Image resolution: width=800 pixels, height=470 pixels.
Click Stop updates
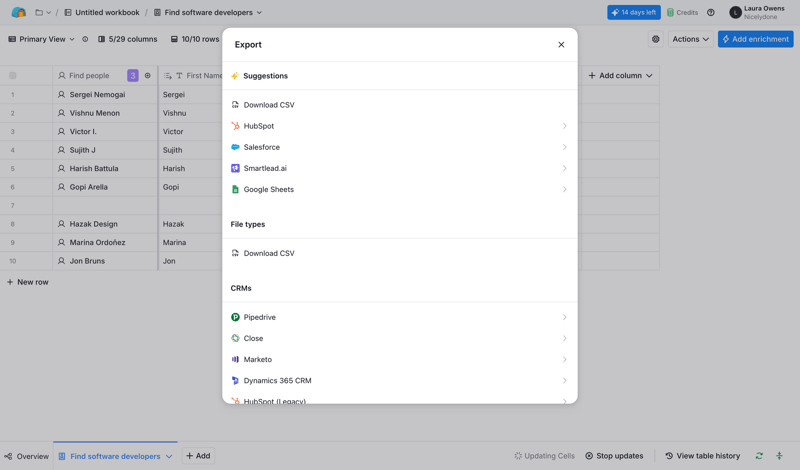(x=614, y=456)
